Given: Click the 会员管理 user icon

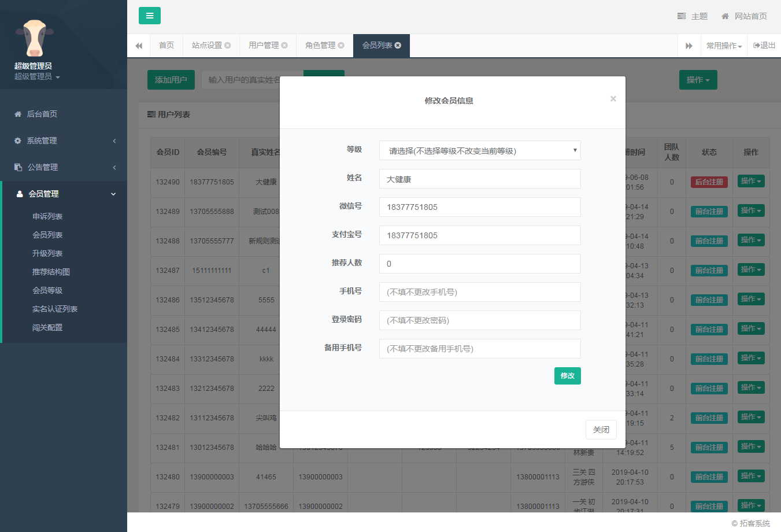Looking at the screenshot, I should click(x=21, y=194).
